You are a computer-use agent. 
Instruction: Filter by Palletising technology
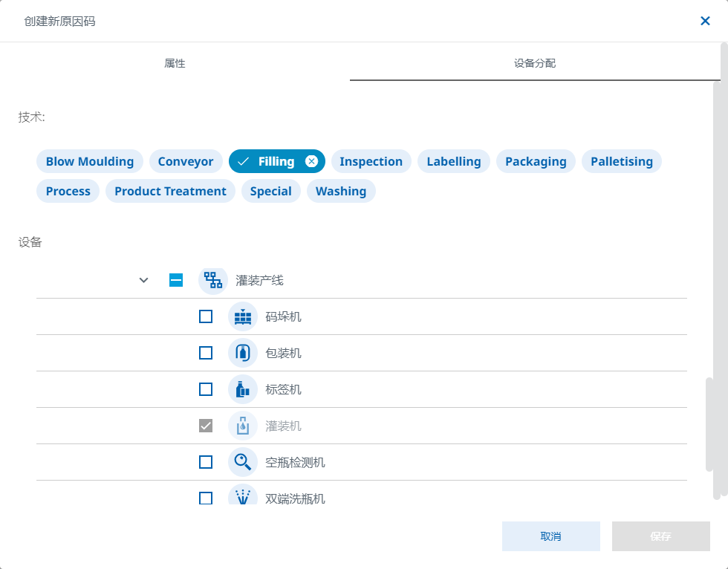(621, 162)
